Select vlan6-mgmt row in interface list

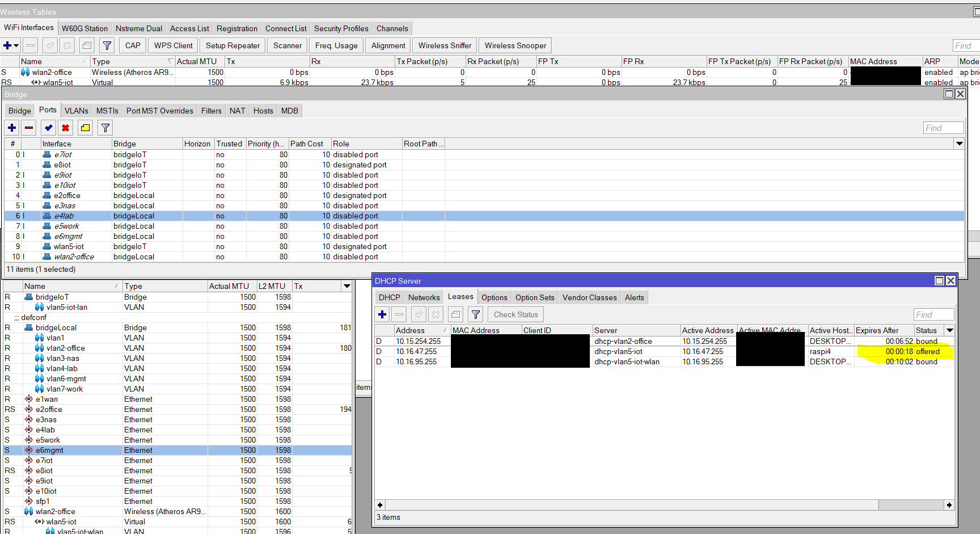[178, 379]
